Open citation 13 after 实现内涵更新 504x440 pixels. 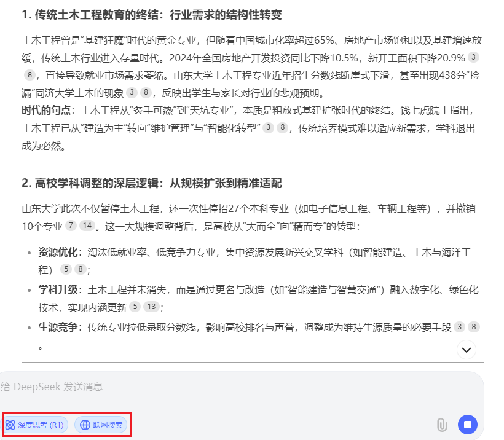[151, 307]
